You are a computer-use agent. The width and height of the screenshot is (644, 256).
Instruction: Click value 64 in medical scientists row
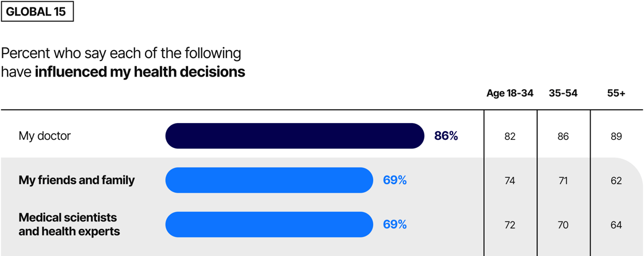(616, 225)
